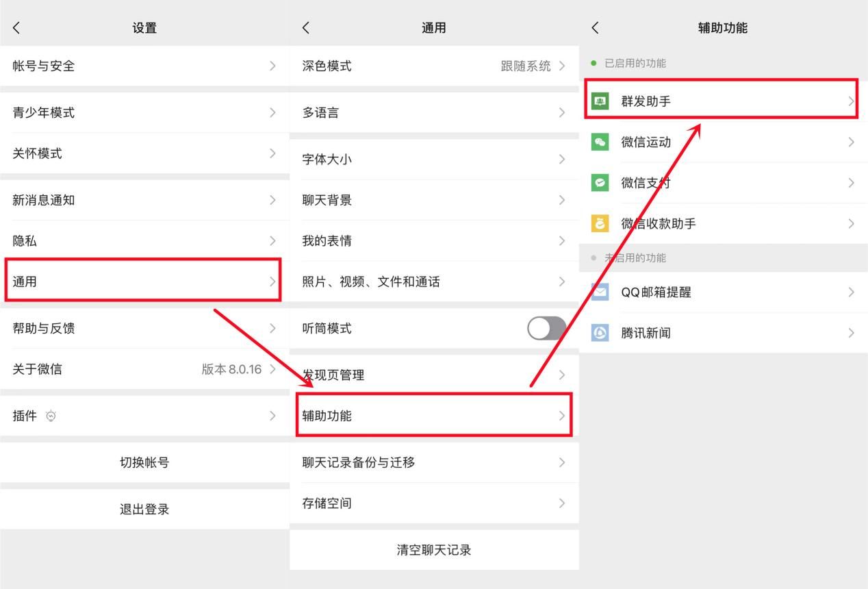The height and width of the screenshot is (589, 868).
Task: Tap the back arrow on the 设置 page
Action: click(16, 27)
